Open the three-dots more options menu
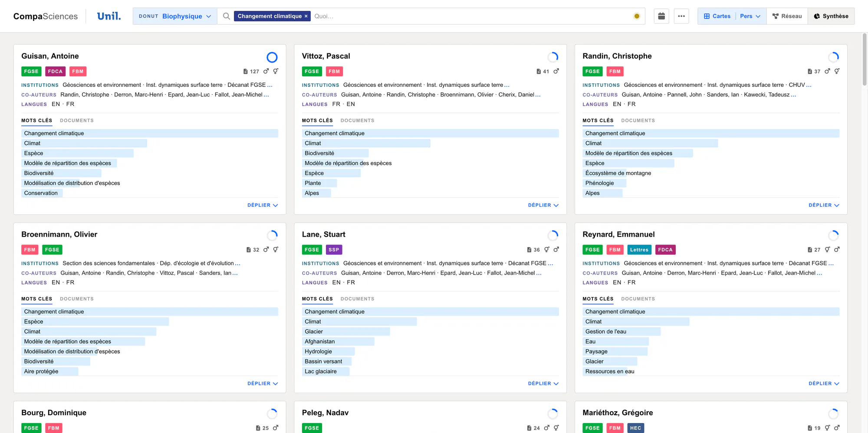The image size is (868, 433). click(x=681, y=16)
